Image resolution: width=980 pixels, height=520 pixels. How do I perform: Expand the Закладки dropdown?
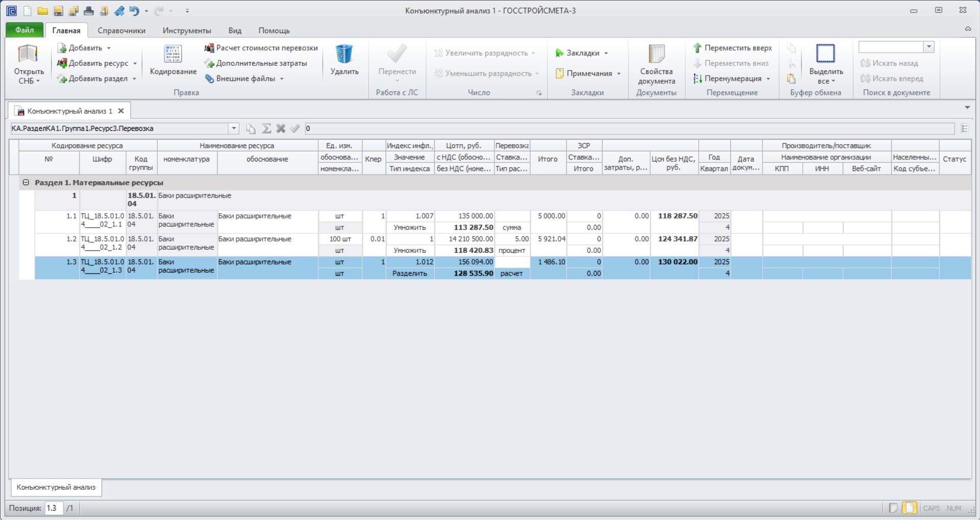[606, 53]
